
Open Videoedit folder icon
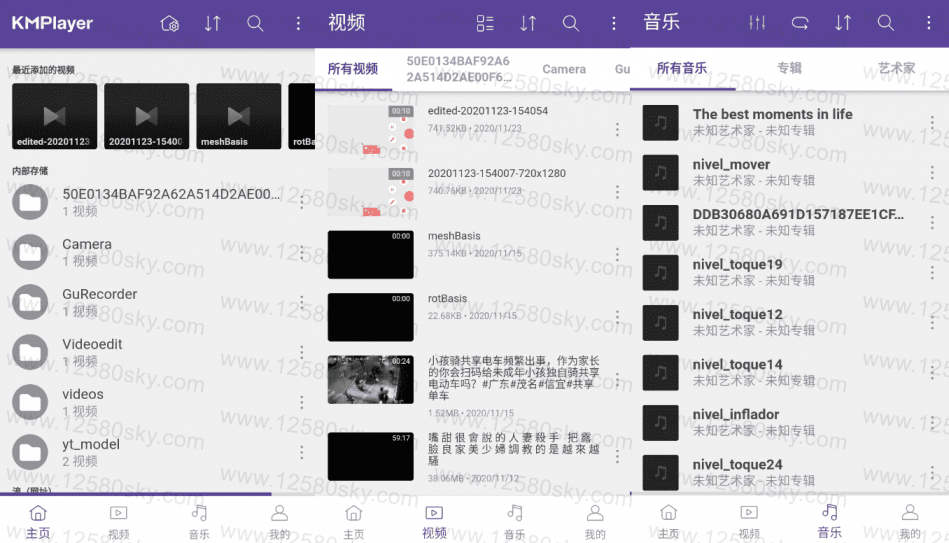(x=30, y=352)
